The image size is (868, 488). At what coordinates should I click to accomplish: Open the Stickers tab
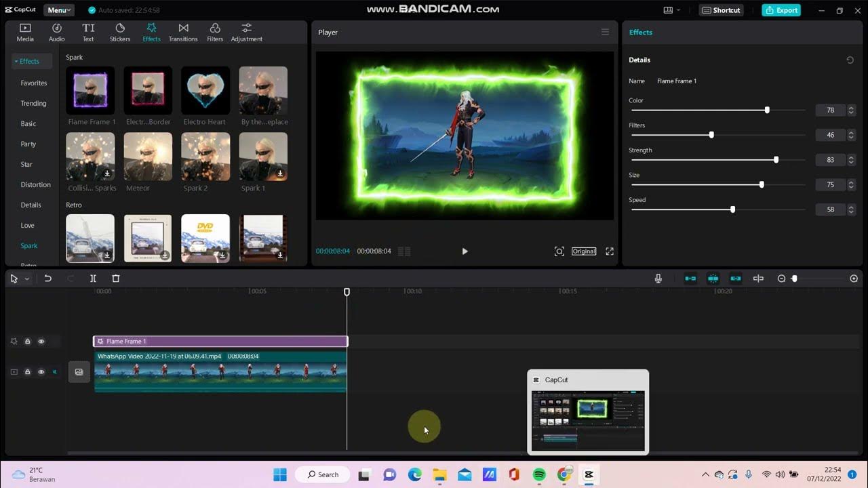tap(120, 32)
